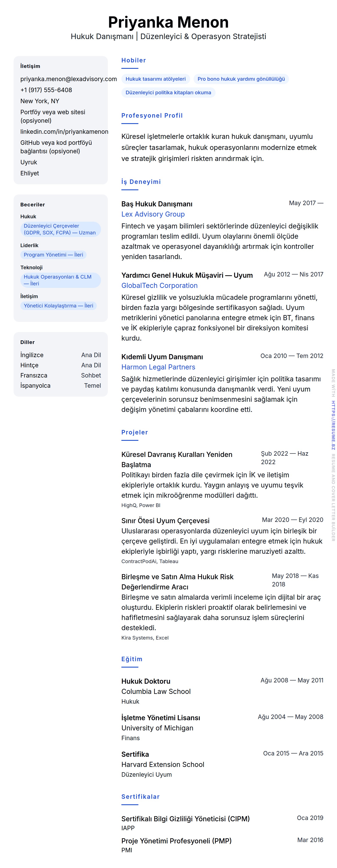Screen dimensions: 337x868
Task: Open the Lex Advisory Group company link
Action: pos(153,214)
